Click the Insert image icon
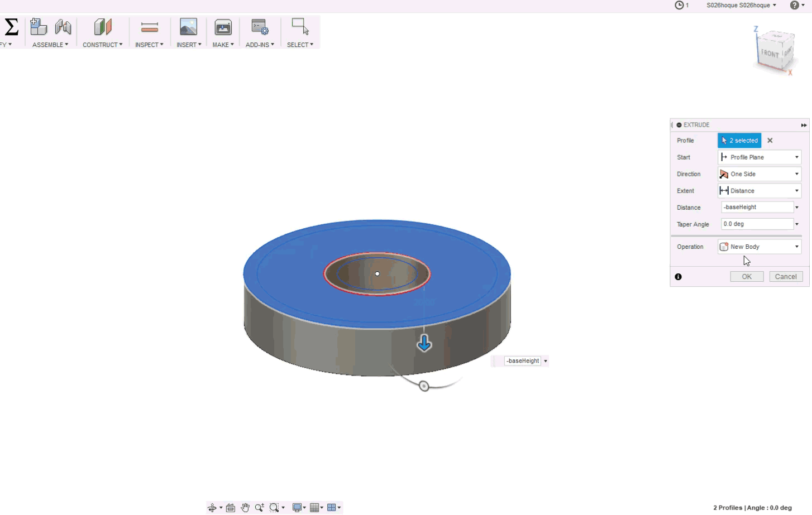Image resolution: width=812 pixels, height=515 pixels. pyautogui.click(x=188, y=27)
